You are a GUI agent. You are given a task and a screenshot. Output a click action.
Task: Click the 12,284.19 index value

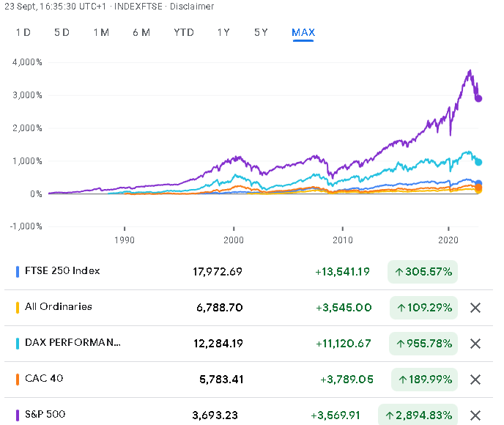tap(218, 344)
